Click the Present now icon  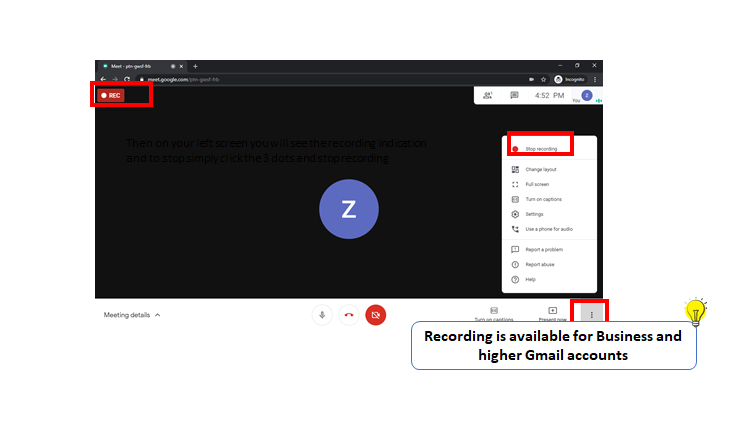click(553, 311)
